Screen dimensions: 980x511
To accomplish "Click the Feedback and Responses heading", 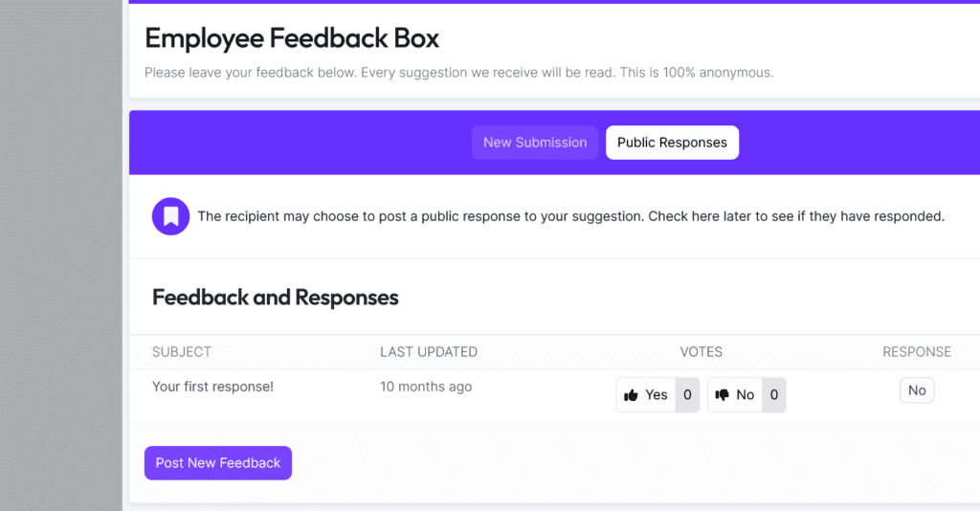I will (x=276, y=298).
